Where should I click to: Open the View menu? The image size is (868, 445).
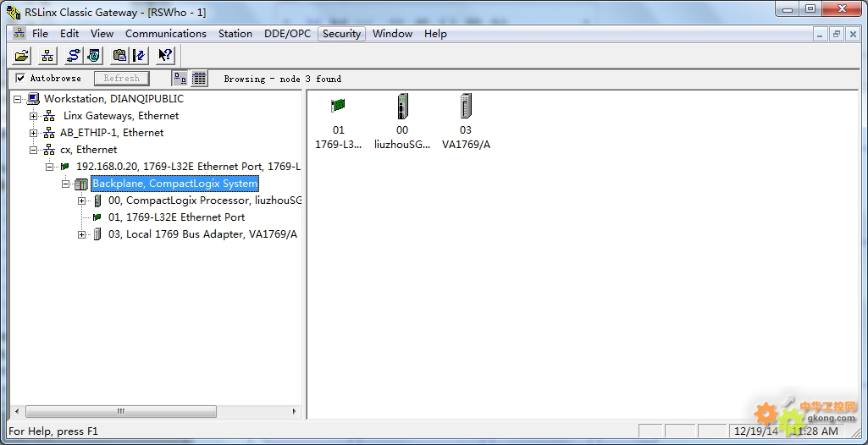(x=102, y=34)
